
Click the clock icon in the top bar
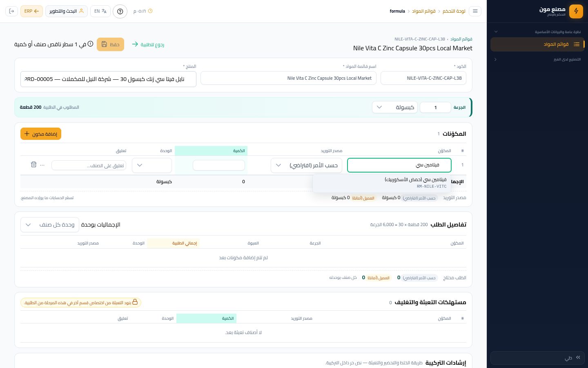click(150, 11)
